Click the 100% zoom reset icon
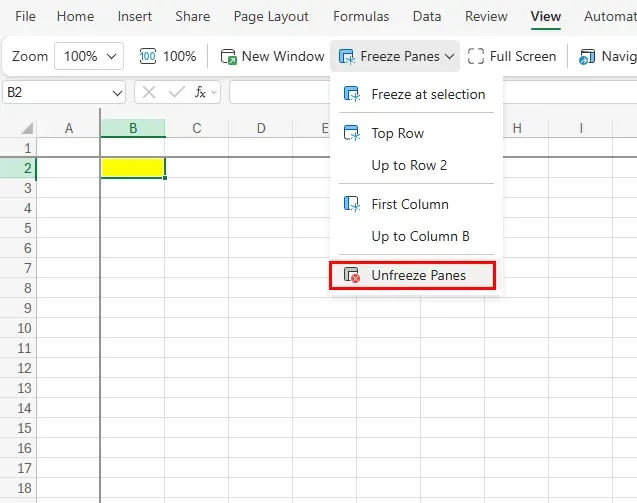The height and width of the screenshot is (503, 637). (x=148, y=56)
